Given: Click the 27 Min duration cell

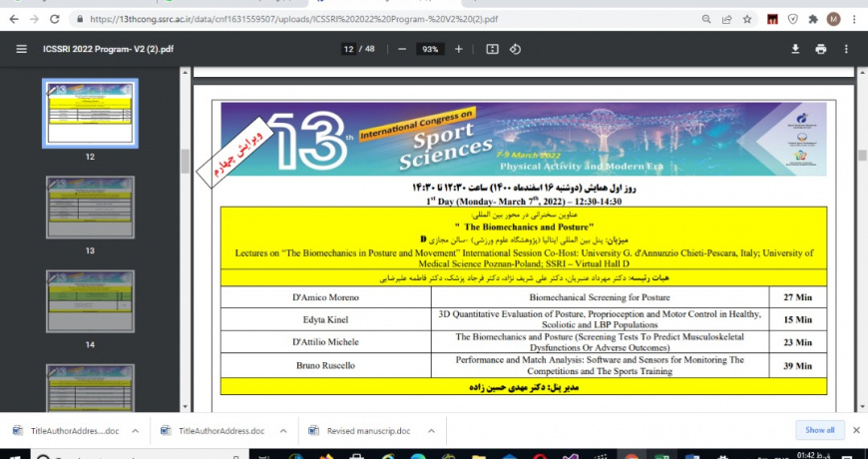Looking at the screenshot, I should [x=798, y=297].
